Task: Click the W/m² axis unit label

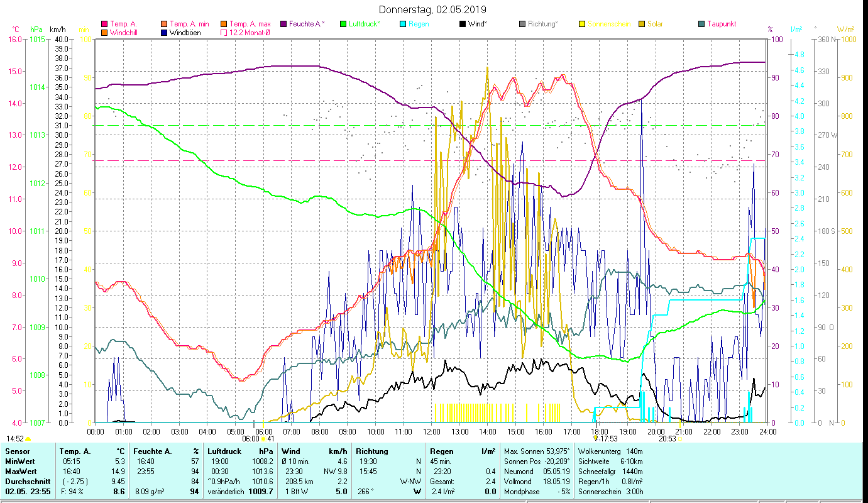Action: coord(847,30)
